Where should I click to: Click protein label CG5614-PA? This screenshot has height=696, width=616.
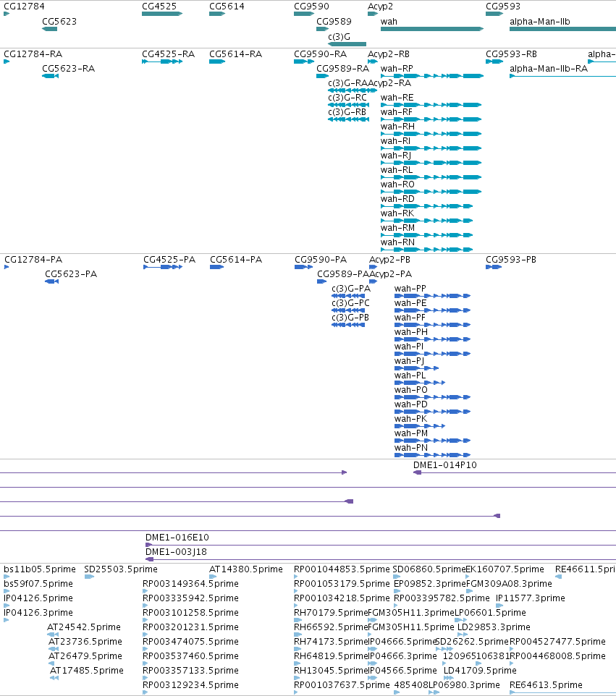click(236, 260)
